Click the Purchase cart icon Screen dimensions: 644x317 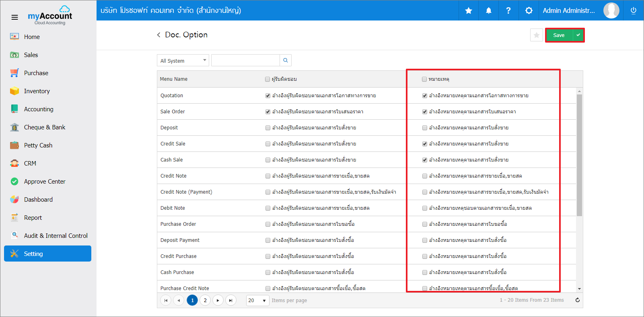[14, 73]
